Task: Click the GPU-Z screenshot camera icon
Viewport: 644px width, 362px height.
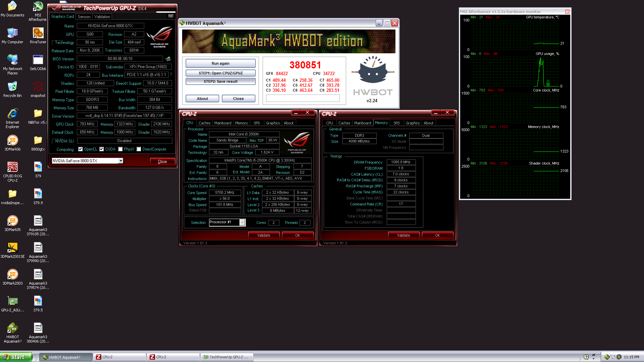Action: (170, 16)
